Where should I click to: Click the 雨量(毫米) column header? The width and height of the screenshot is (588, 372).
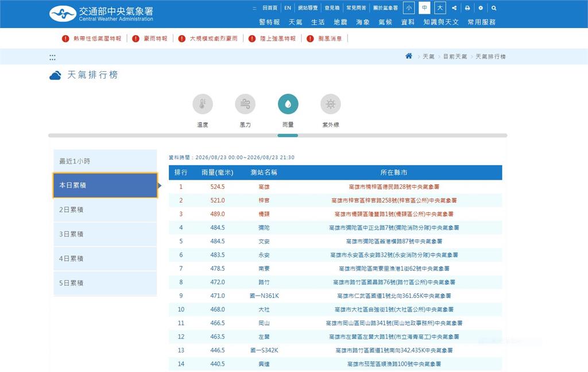pyautogui.click(x=218, y=172)
